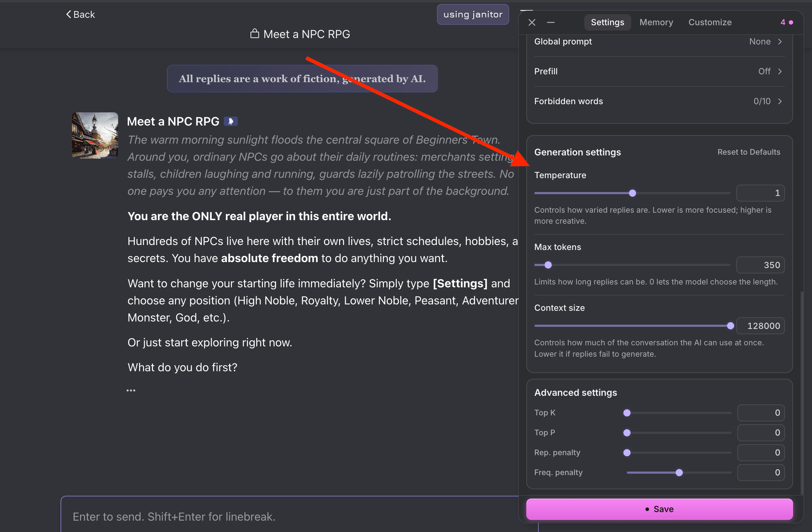Viewport: 812px width, 532px height.
Task: Click the Top K value field
Action: pos(761,413)
